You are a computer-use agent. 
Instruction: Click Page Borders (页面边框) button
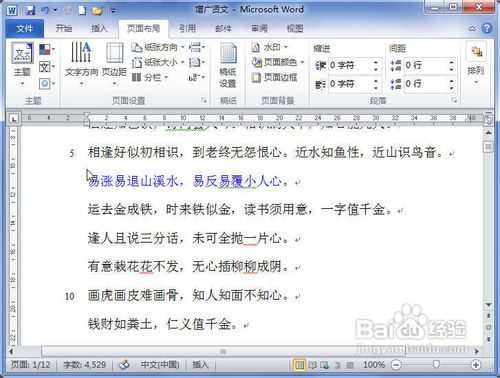click(x=275, y=78)
